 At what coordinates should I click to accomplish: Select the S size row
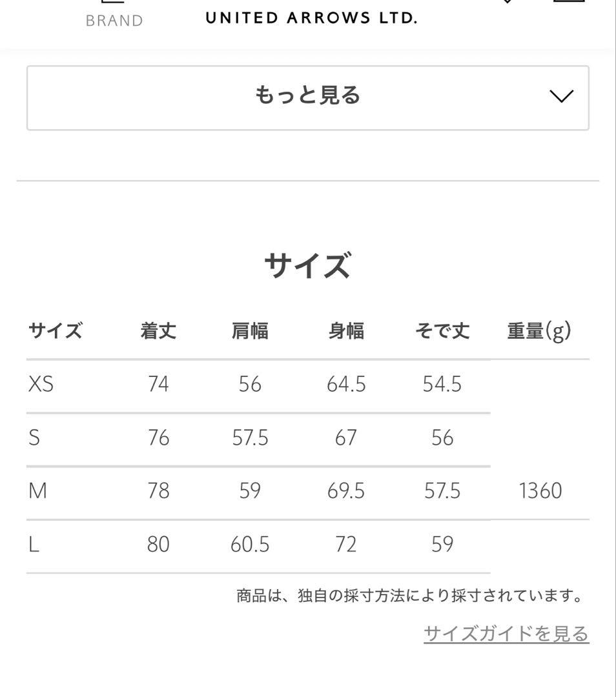pyautogui.click(x=258, y=438)
